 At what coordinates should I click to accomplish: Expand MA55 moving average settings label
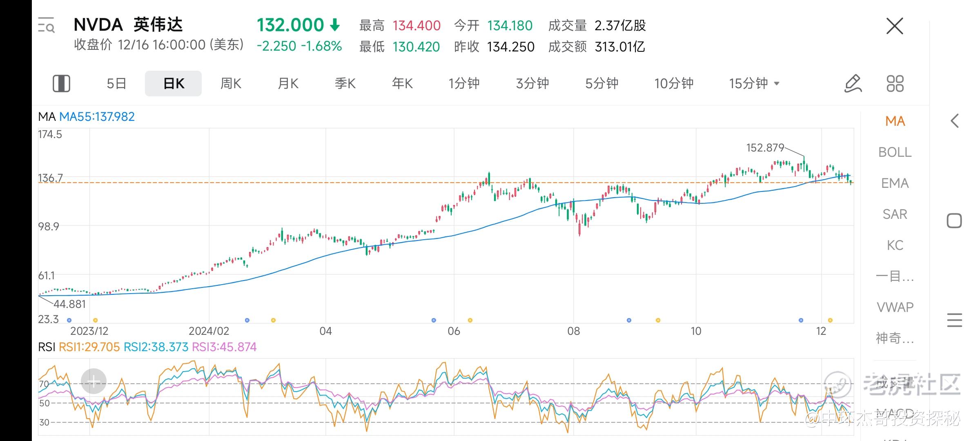(x=97, y=117)
